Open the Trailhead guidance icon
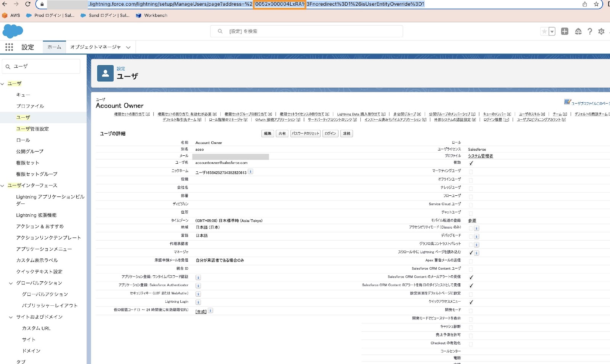The width and height of the screenshot is (610, 364). 578,32
